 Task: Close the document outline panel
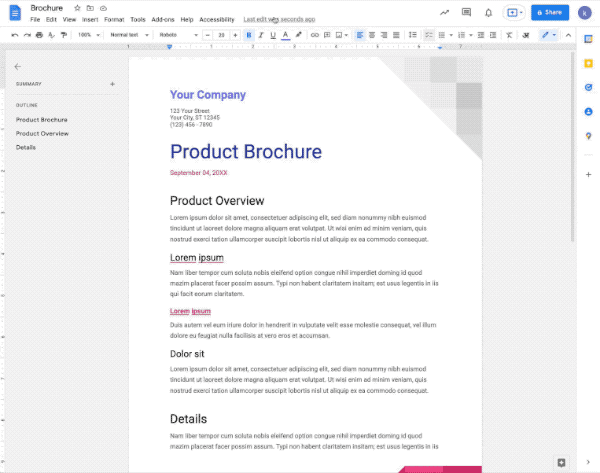(18, 67)
